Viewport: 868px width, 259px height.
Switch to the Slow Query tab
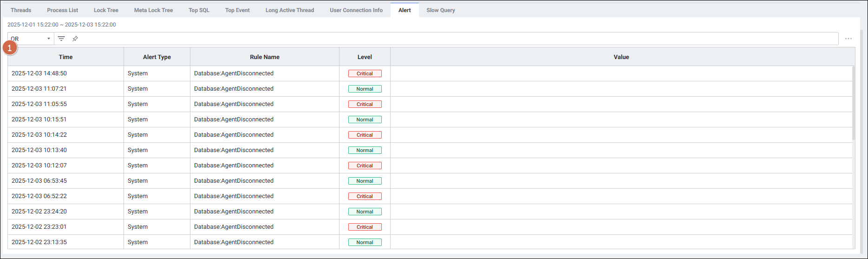(x=440, y=10)
